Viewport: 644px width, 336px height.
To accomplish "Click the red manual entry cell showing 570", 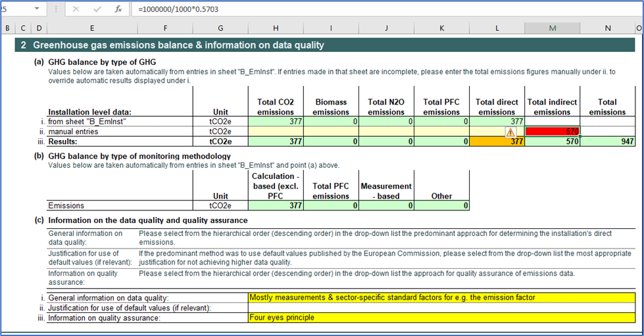I will point(552,132).
